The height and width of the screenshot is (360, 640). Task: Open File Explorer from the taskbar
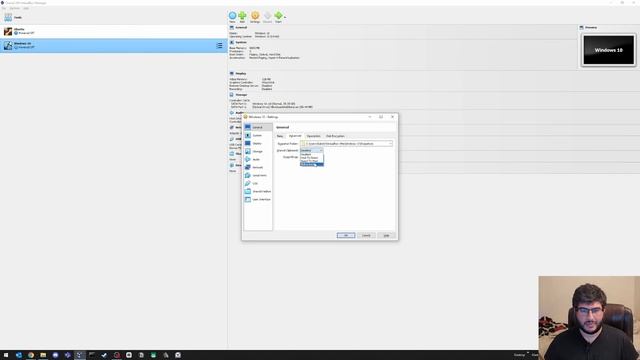pos(43,355)
